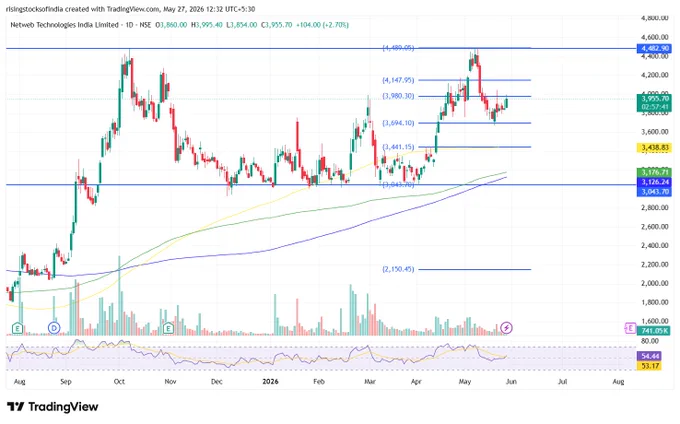Viewport: 680px width, 424px height.
Task: Click the 1,800.00 price scale tick
Action: point(654,302)
